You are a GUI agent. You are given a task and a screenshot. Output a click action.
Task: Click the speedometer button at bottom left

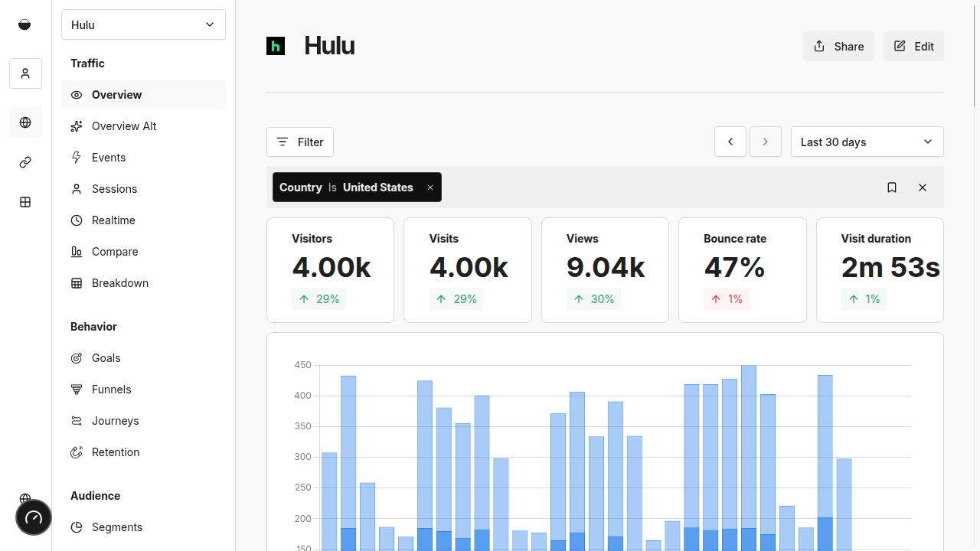[34, 517]
